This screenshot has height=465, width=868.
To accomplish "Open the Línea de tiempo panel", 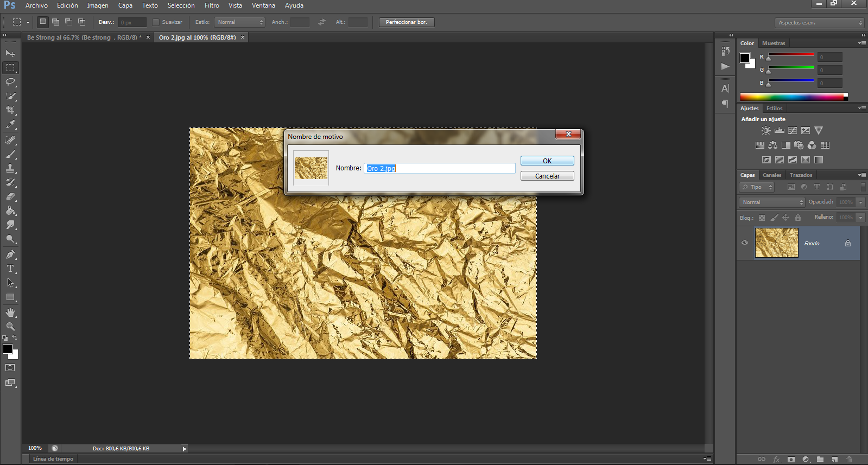I will 53,459.
